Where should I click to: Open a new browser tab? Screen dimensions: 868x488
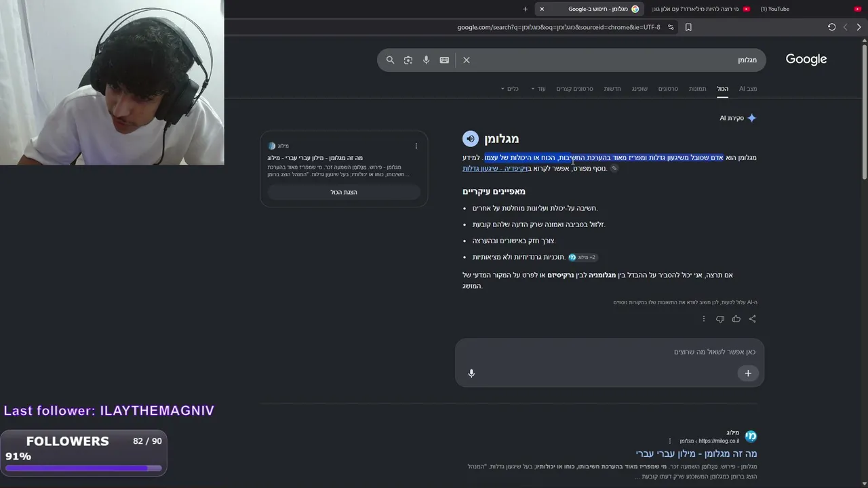(x=525, y=9)
